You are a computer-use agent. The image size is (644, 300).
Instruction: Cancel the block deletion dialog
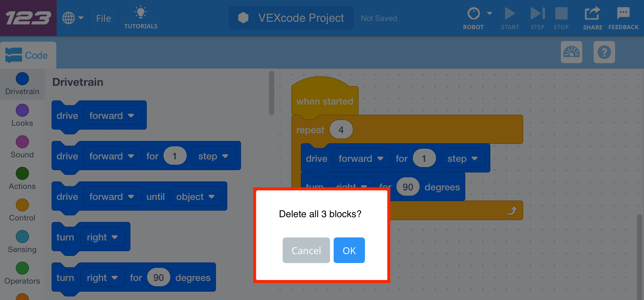pyautogui.click(x=306, y=250)
